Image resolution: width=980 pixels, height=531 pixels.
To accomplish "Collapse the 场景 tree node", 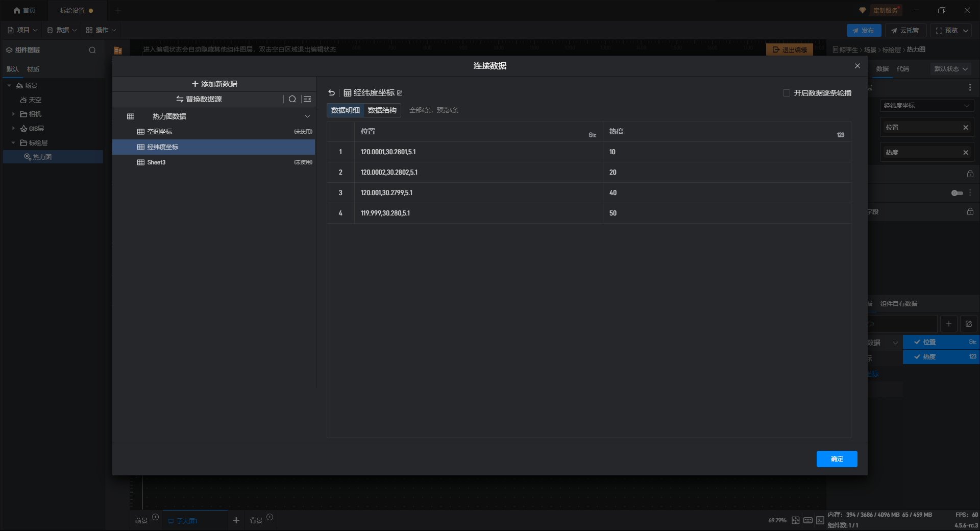I will 9,86.
